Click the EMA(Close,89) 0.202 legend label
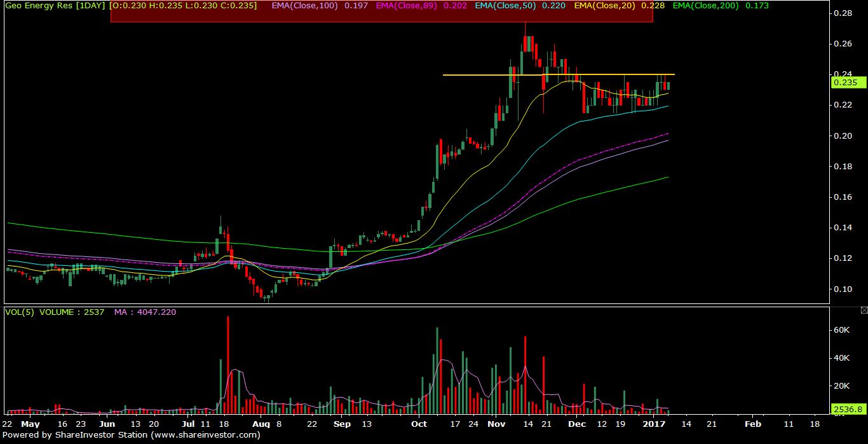The height and width of the screenshot is (444, 868). coord(421,5)
